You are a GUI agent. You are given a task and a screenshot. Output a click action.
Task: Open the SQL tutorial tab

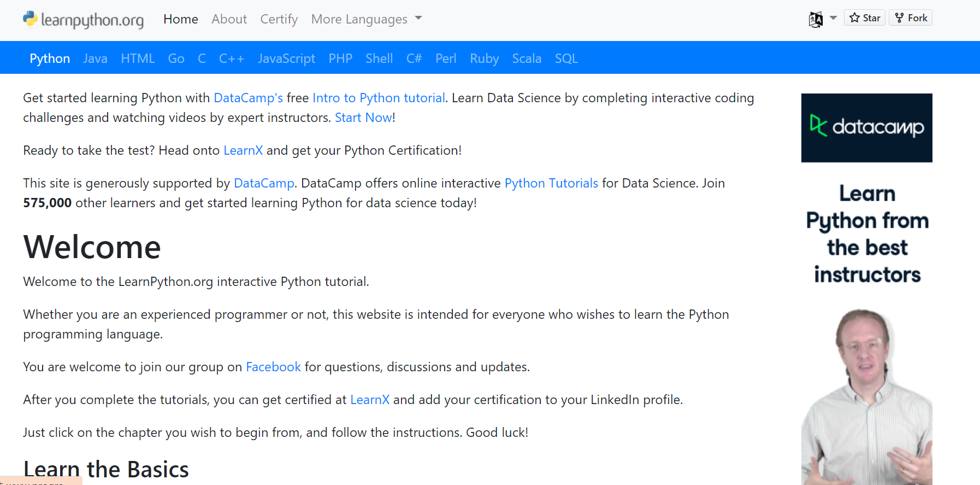(x=566, y=59)
